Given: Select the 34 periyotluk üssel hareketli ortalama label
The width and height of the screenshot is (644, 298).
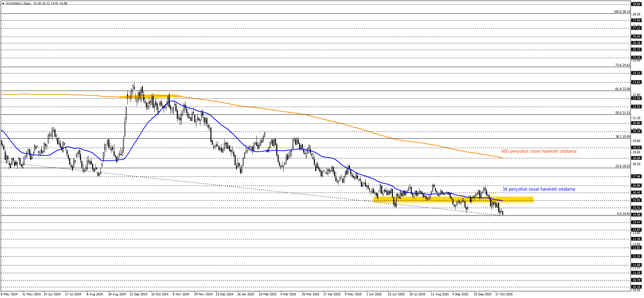Looking at the screenshot, I should click(538, 189).
